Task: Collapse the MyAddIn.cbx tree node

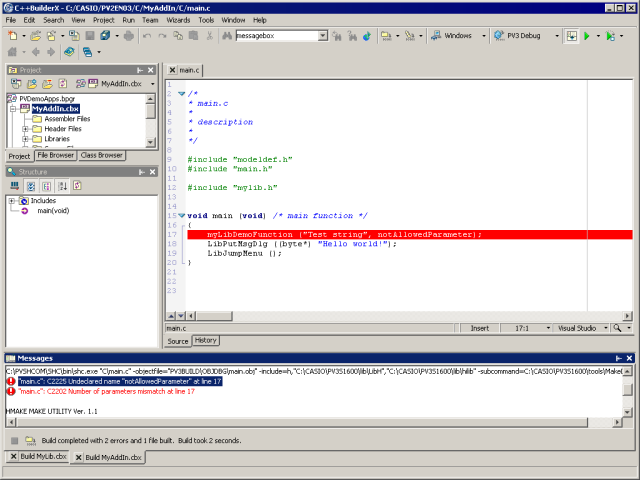Action: (x=13, y=109)
